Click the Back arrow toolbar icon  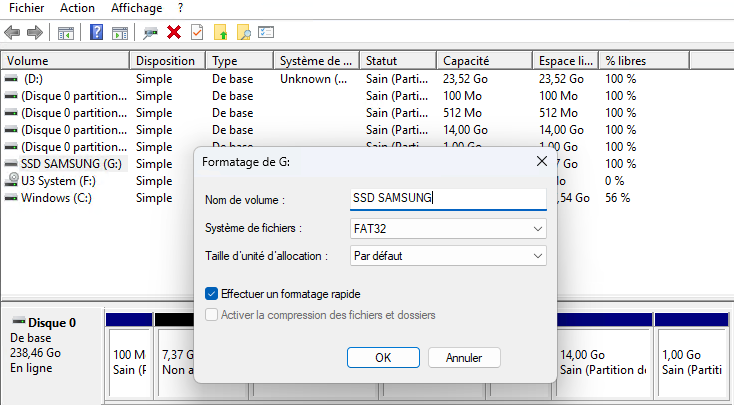[x=12, y=33]
